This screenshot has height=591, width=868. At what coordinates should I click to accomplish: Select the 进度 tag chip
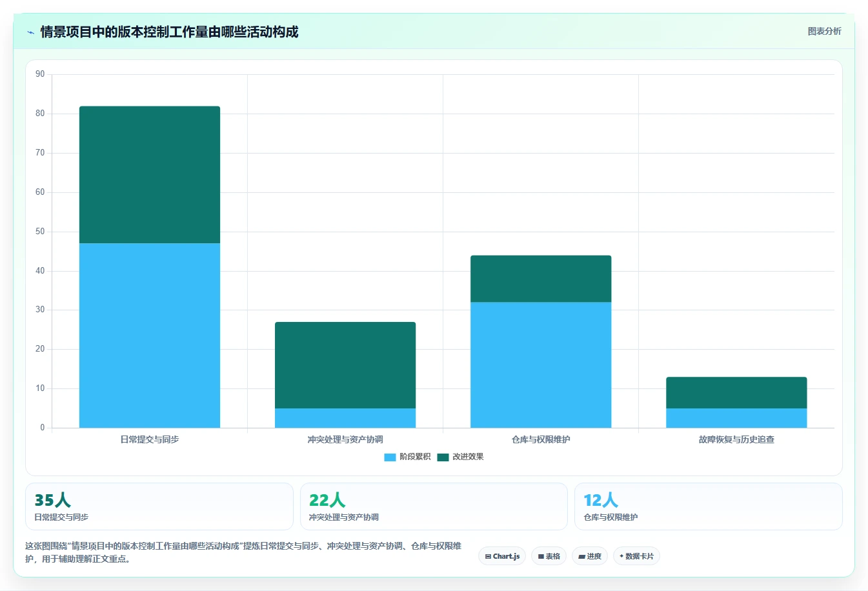tap(590, 556)
